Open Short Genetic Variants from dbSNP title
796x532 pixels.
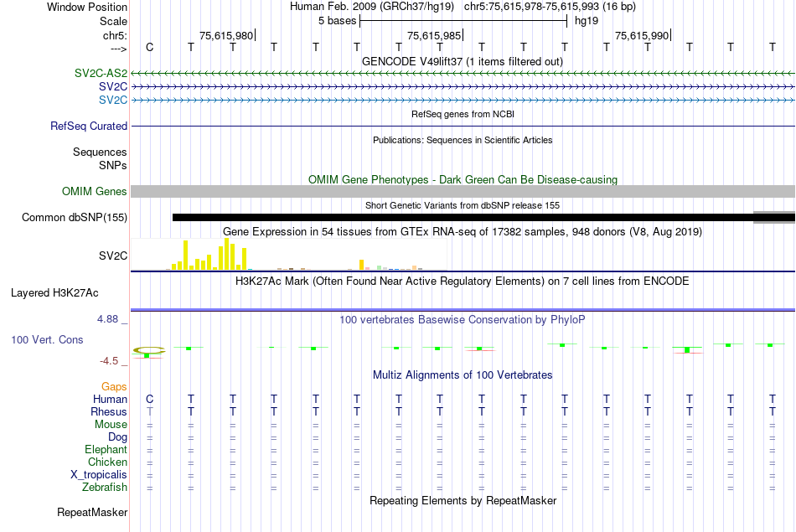pyautogui.click(x=463, y=205)
